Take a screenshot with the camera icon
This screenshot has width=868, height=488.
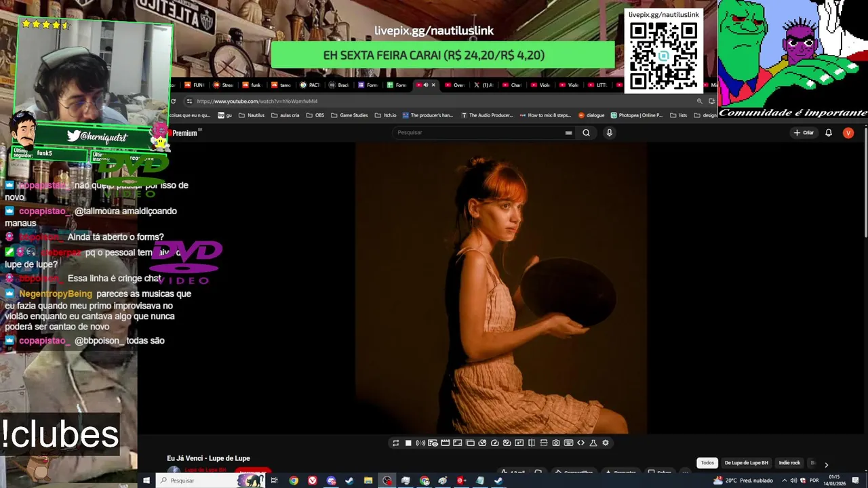tap(556, 443)
